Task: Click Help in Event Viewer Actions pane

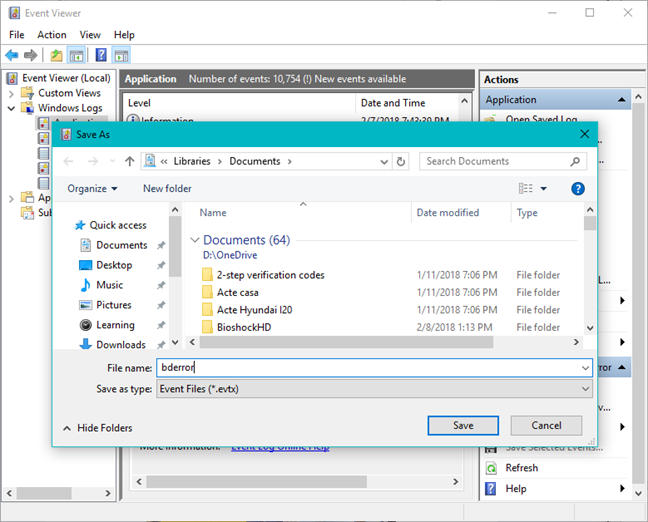Action: [x=516, y=489]
